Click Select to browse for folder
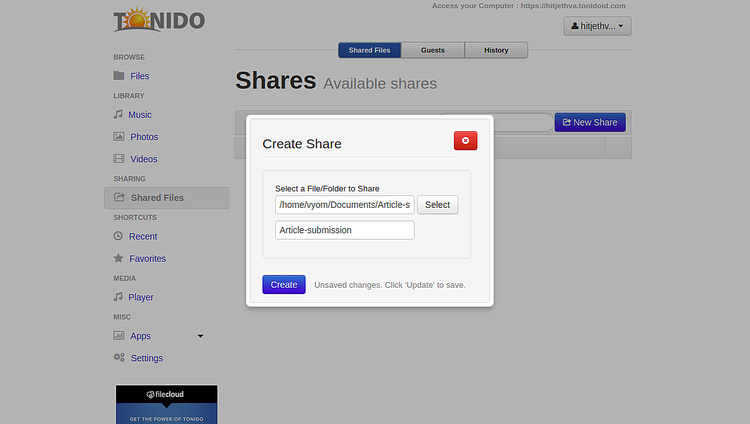 [x=437, y=205]
